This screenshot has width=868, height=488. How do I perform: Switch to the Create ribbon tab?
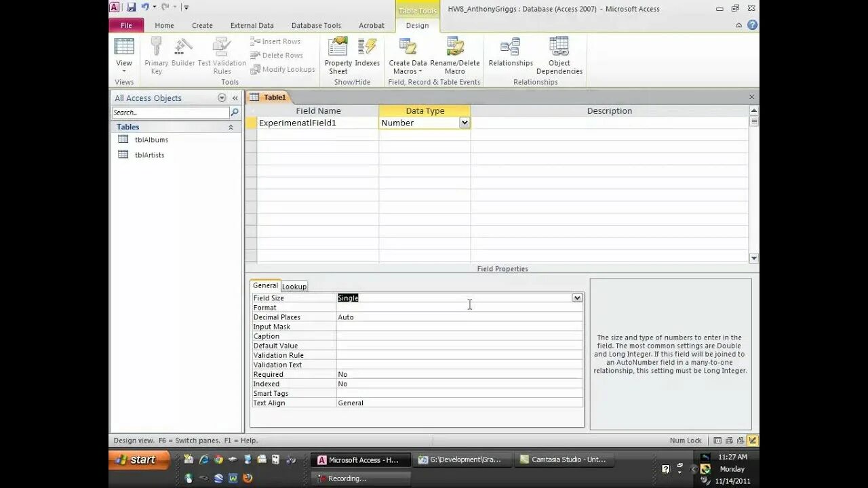coord(202,25)
